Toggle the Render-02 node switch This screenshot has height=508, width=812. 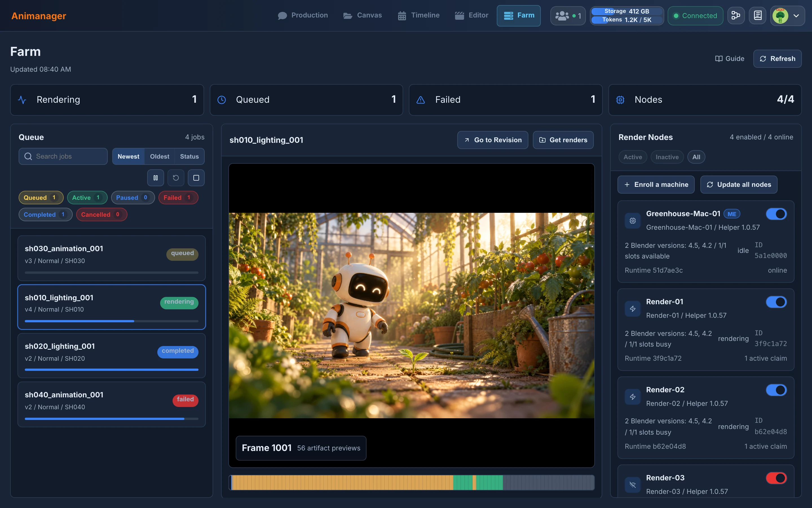pos(776,390)
